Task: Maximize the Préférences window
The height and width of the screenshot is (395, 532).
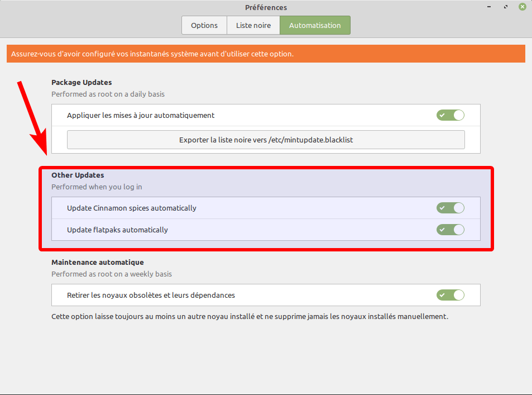Action: [x=506, y=7]
